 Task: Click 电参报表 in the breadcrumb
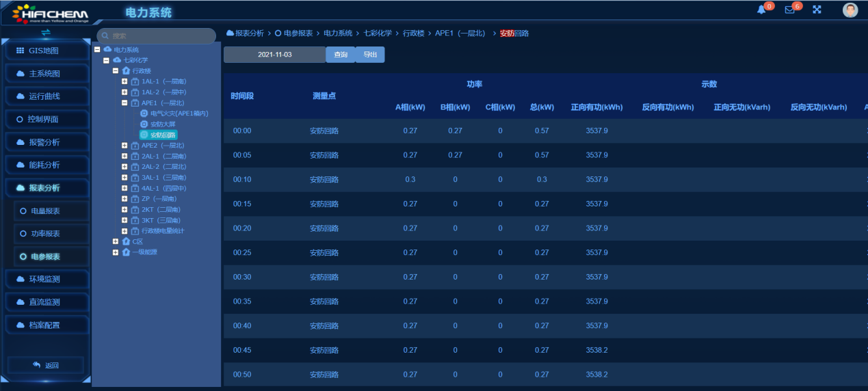point(298,33)
